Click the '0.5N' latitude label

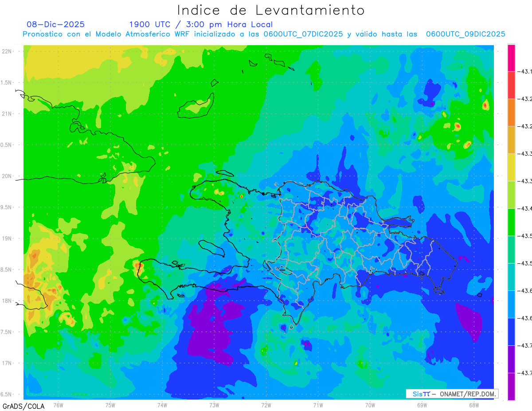click(7, 145)
